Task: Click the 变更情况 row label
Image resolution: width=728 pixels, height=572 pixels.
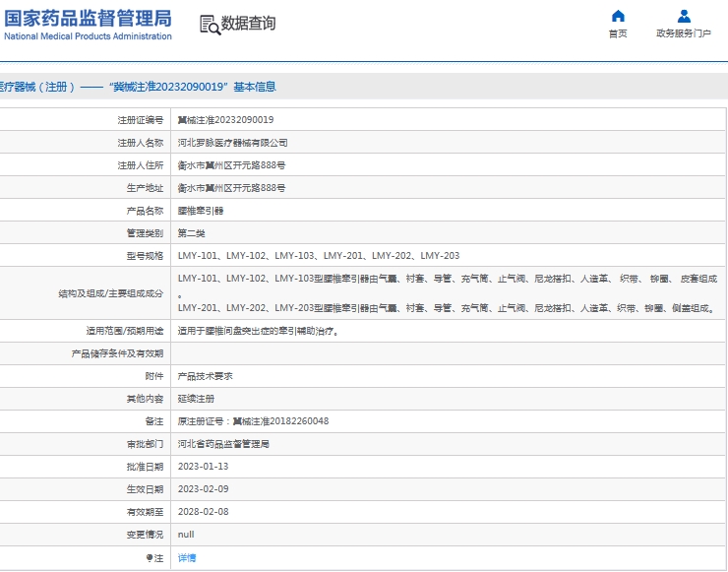Action: 145,535
